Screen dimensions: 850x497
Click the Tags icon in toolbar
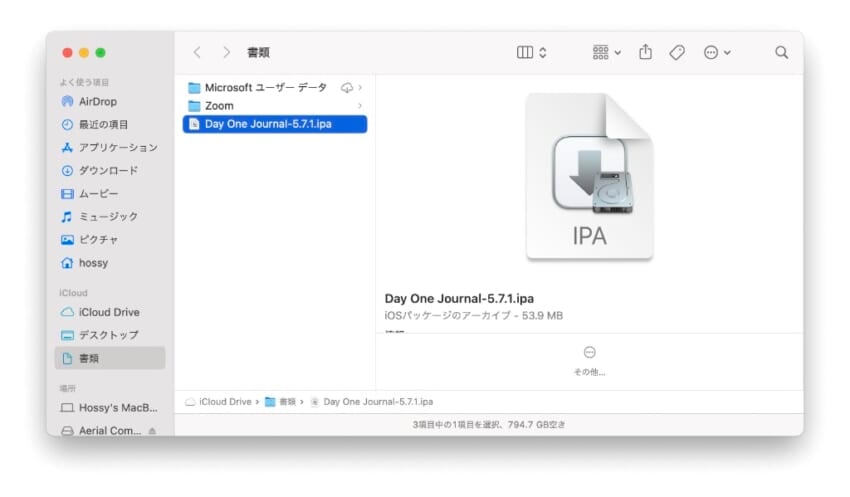[677, 52]
